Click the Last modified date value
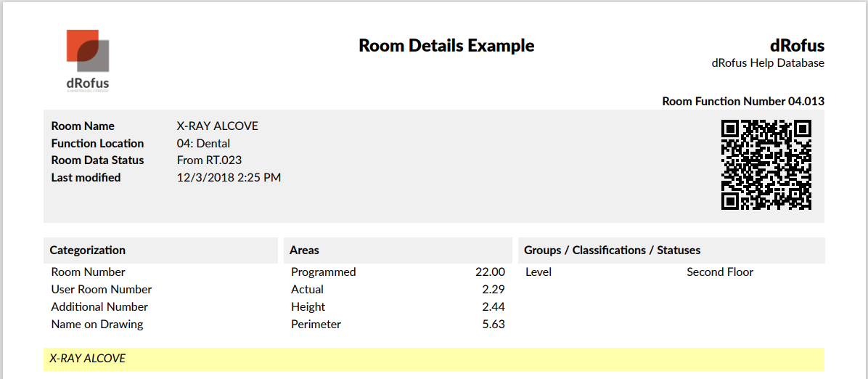Viewport: 868px width, 379px height. 229,177
